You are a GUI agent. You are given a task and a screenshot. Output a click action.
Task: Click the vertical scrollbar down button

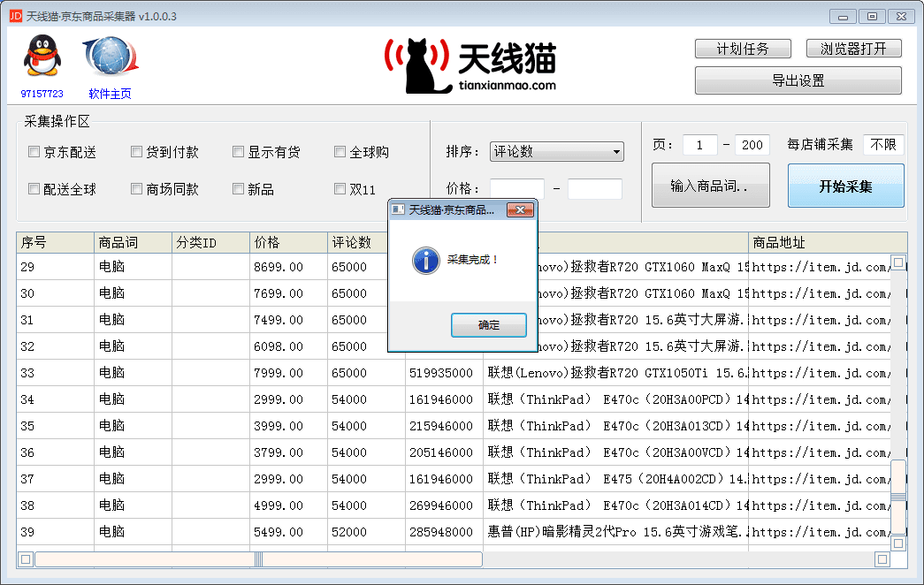(x=898, y=543)
